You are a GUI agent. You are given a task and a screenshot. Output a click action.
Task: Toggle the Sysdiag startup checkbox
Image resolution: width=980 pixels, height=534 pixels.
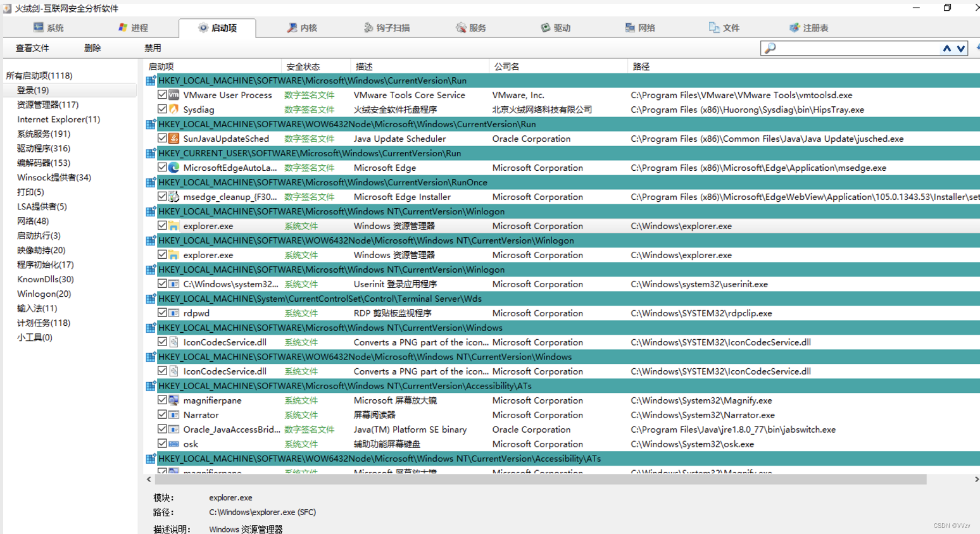(x=162, y=109)
